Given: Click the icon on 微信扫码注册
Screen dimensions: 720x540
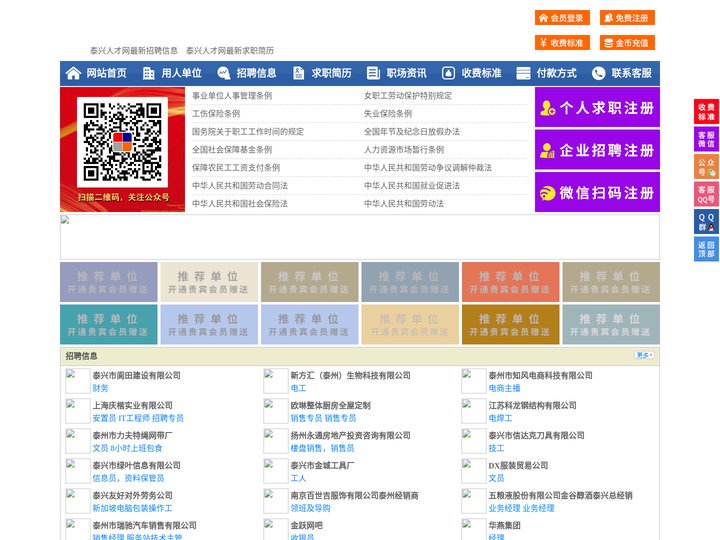Looking at the screenshot, I should 547,193.
